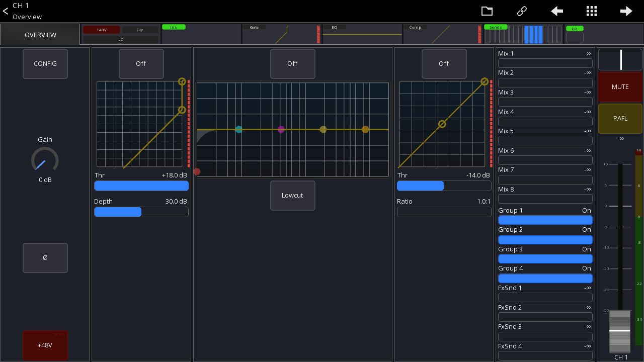Click the Mix 8 send slider

[545, 199]
